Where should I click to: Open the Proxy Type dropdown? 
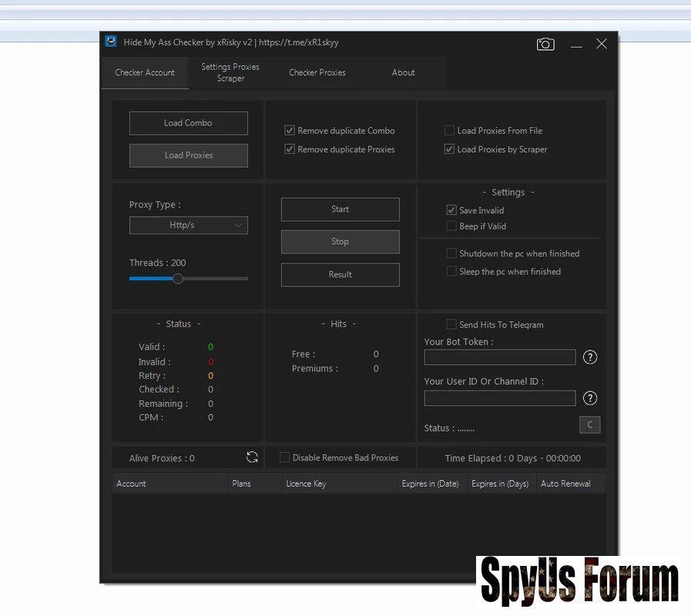click(x=189, y=225)
